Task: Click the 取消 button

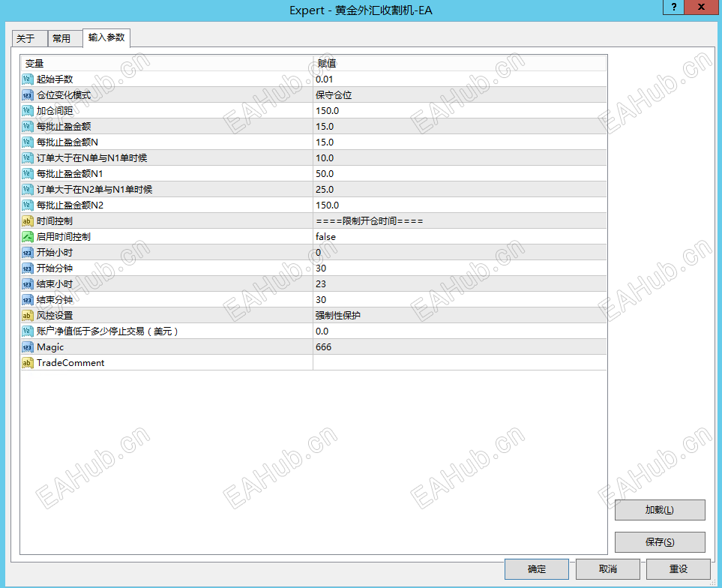Action: tap(607, 569)
